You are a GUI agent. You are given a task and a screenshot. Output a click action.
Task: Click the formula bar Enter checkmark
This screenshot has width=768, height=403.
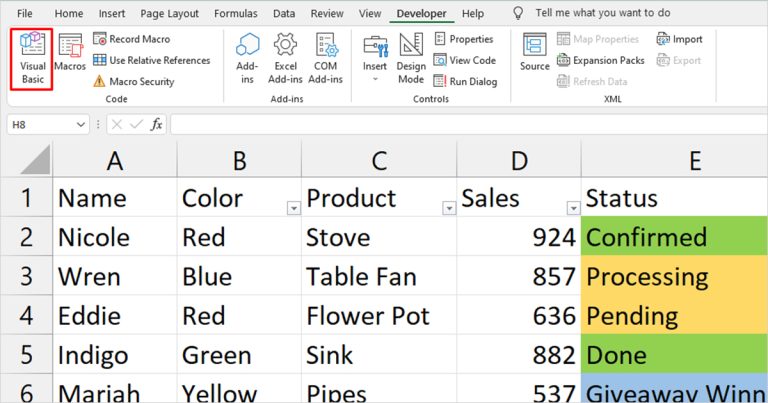tap(137, 125)
